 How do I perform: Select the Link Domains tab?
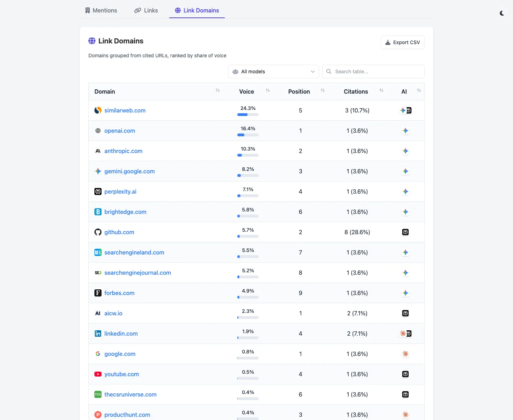(x=197, y=10)
